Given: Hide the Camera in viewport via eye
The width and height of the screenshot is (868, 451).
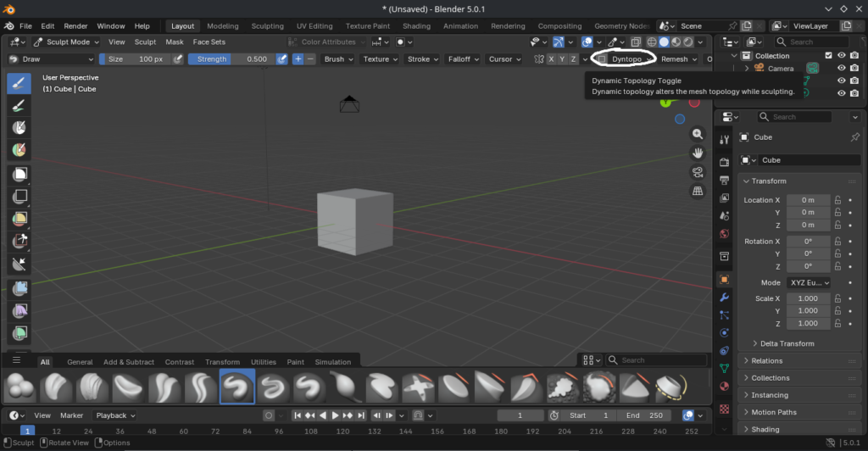Looking at the screenshot, I should click(x=841, y=68).
